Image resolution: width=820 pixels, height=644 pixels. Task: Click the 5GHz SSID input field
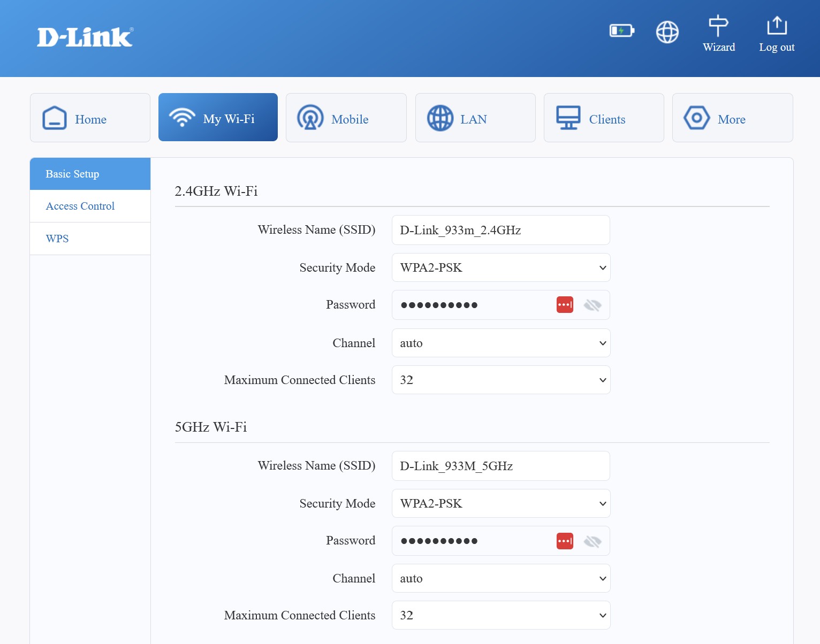coord(500,465)
